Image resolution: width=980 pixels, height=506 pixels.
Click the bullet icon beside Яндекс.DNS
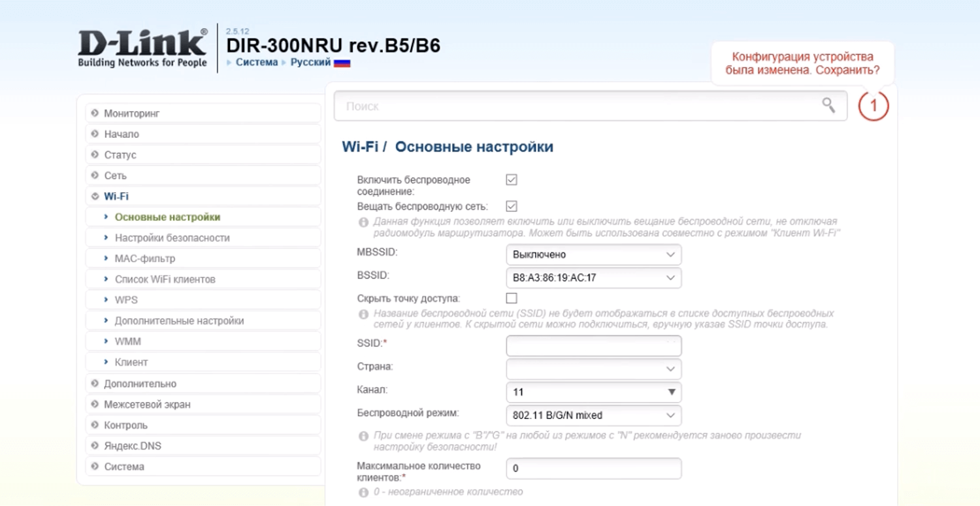tap(95, 446)
